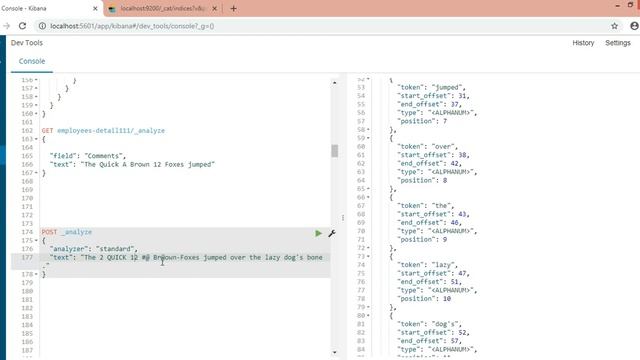Click the "token": "over" output line
The image size is (640, 360).
[428, 147]
